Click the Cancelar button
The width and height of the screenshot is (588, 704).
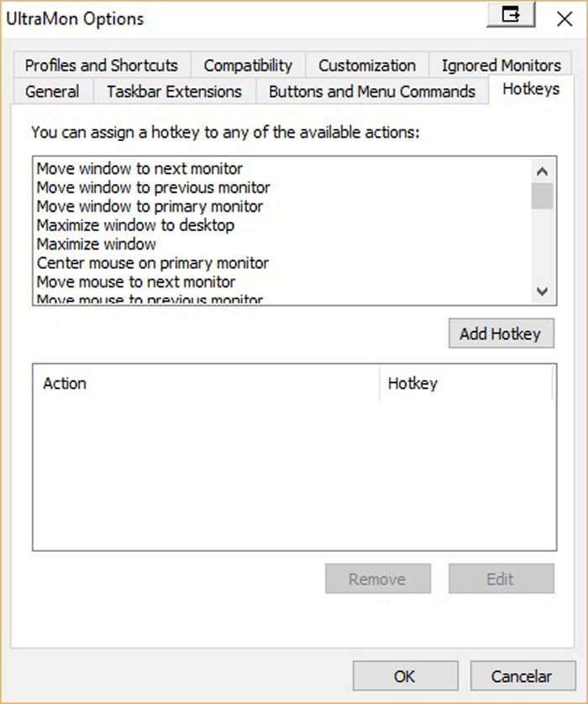(523, 675)
